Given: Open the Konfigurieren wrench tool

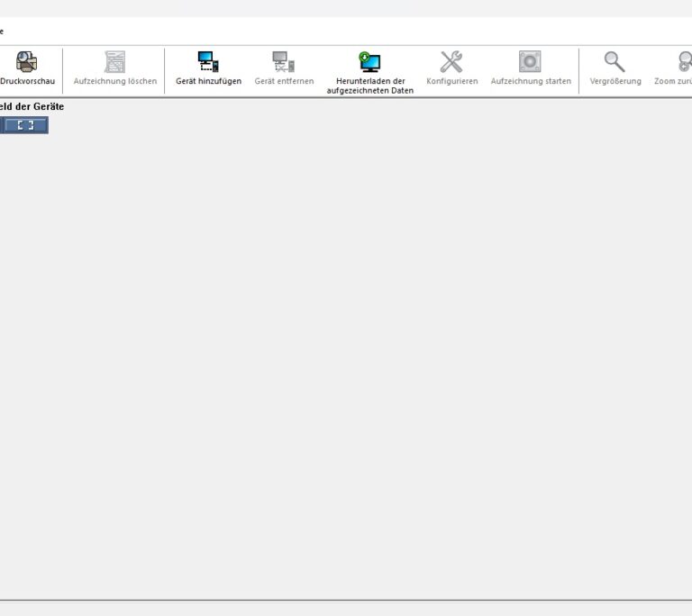Looking at the screenshot, I should pyautogui.click(x=451, y=62).
